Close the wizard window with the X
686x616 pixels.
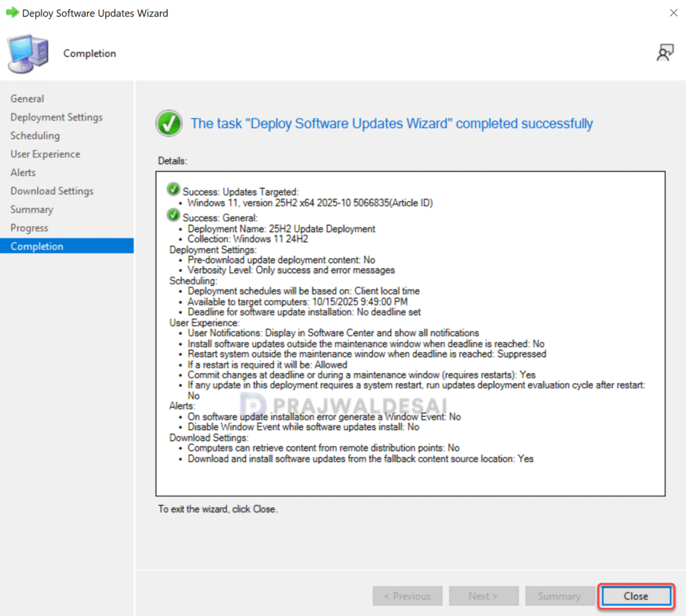(674, 13)
